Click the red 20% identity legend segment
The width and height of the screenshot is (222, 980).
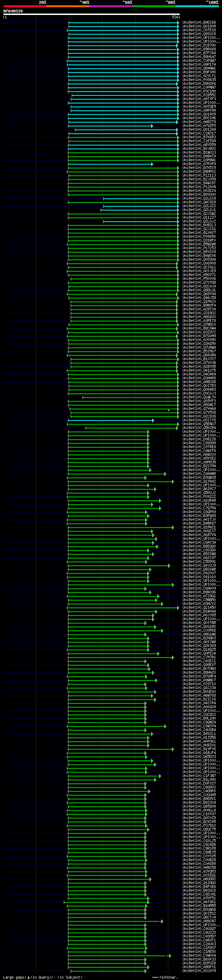tap(25, 7)
